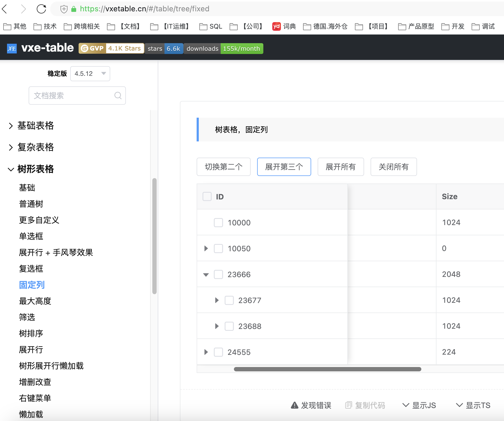Open the 单选框 menu item
504x421 pixels.
click(x=31, y=236)
